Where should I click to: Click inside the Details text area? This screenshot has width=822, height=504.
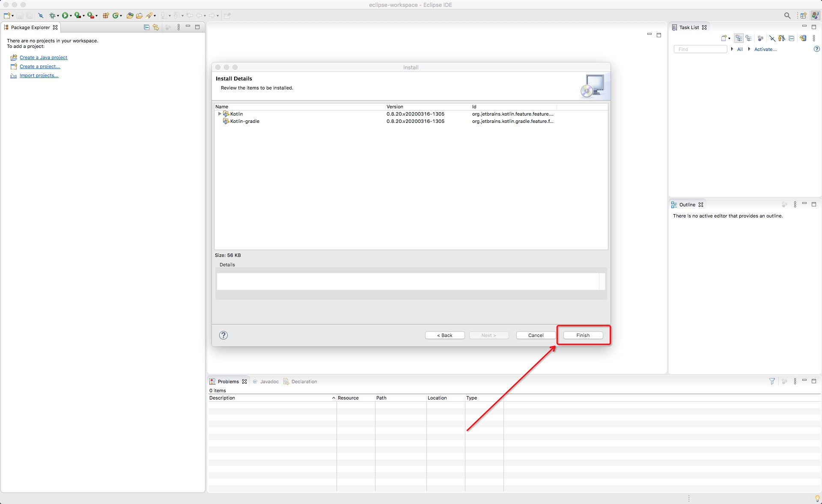pos(408,281)
